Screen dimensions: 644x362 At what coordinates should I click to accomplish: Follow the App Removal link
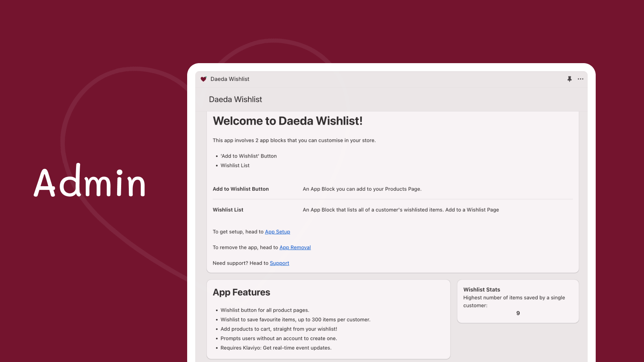click(295, 247)
